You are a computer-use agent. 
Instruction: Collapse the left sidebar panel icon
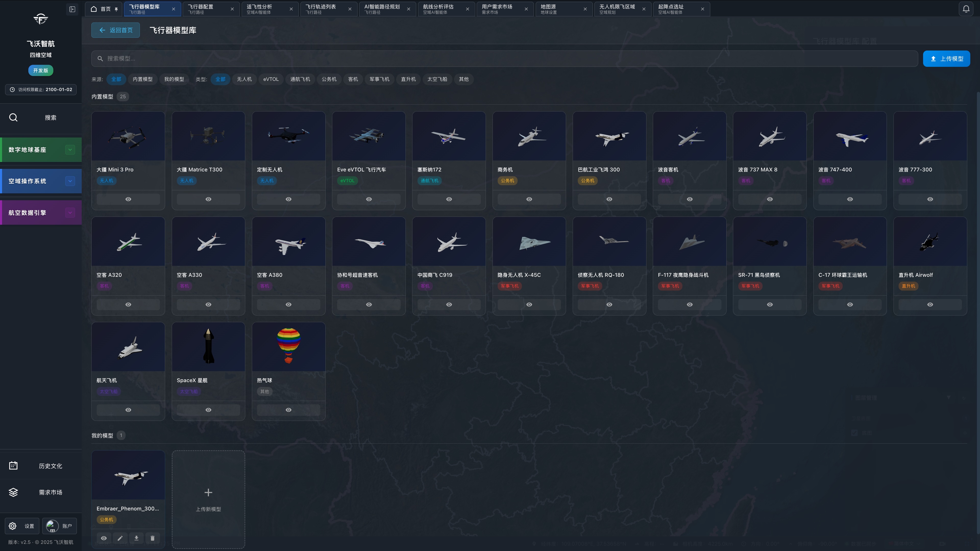click(x=72, y=9)
